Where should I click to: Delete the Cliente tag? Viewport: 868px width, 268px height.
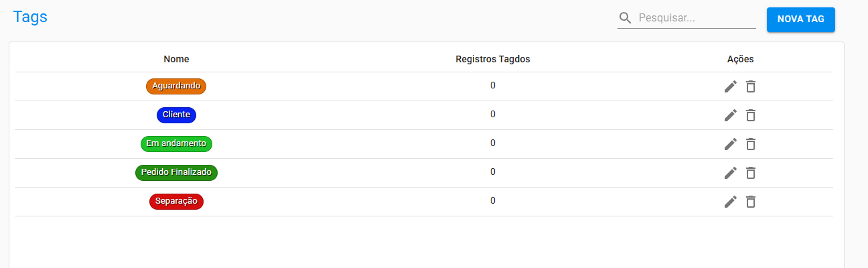(x=751, y=115)
